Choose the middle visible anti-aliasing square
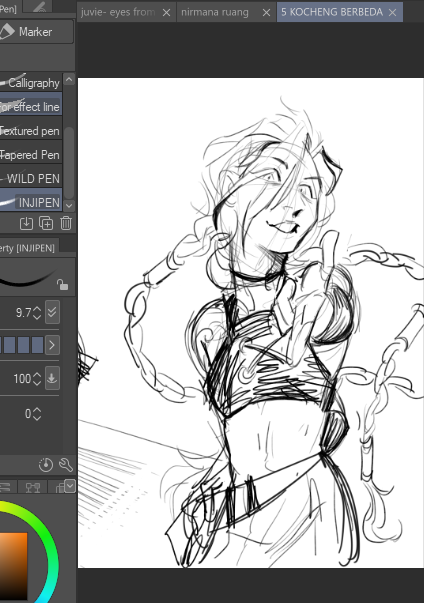The width and height of the screenshot is (424, 603). [x=23, y=345]
